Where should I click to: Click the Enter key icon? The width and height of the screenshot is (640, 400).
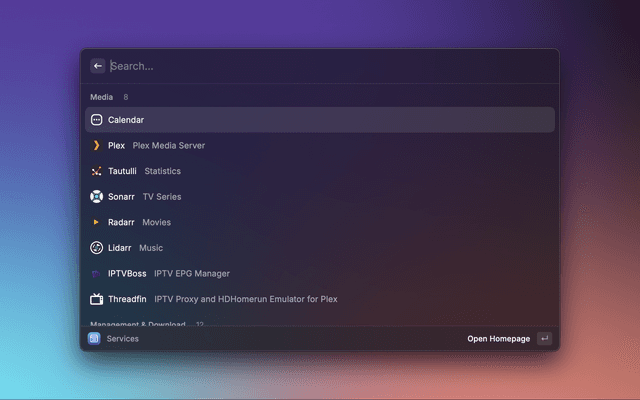[544, 339]
